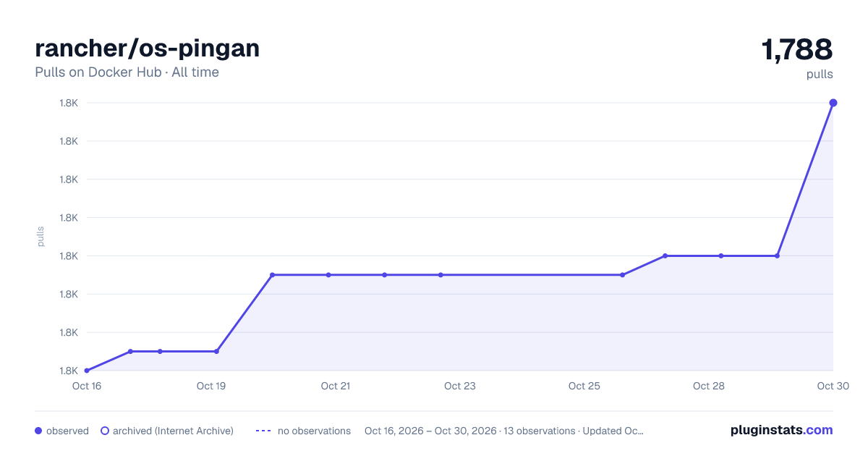Click the 'no observations' legend label
The height and width of the screenshot is (456, 868).
pyautogui.click(x=314, y=431)
